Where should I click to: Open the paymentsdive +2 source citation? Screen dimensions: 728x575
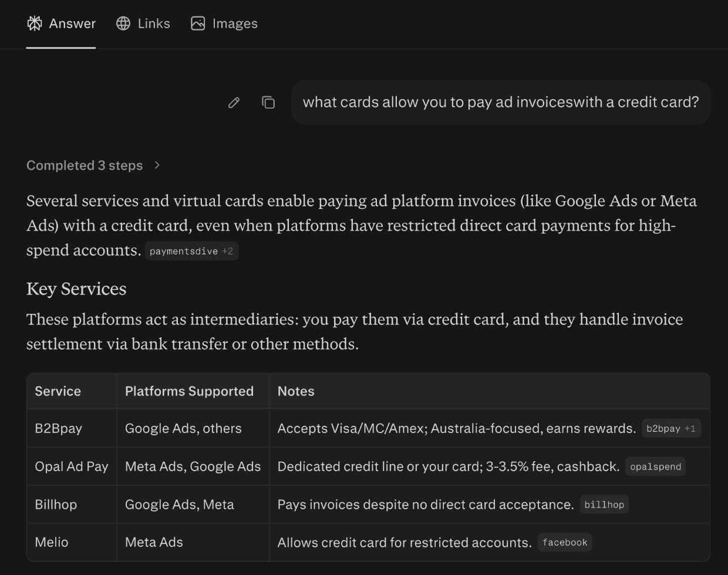[191, 251]
